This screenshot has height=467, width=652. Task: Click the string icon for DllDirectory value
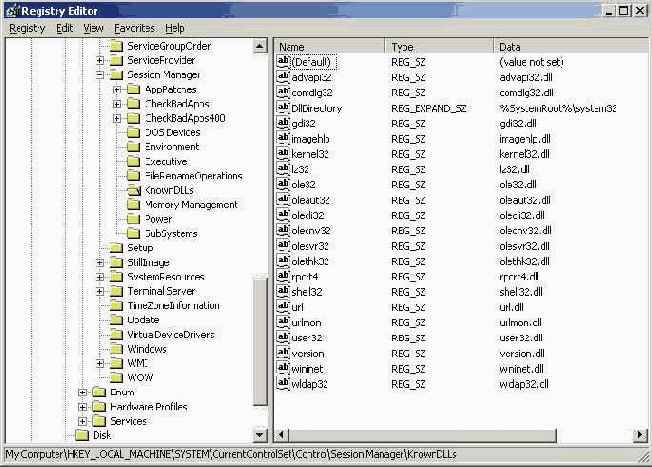click(x=283, y=108)
